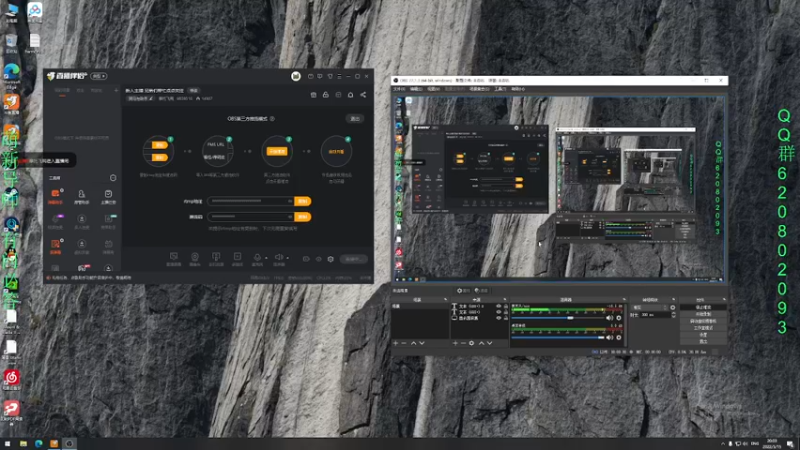Open the gear menu of the first mixer channel
Viewport: 800px width, 450px height.
pos(619,318)
